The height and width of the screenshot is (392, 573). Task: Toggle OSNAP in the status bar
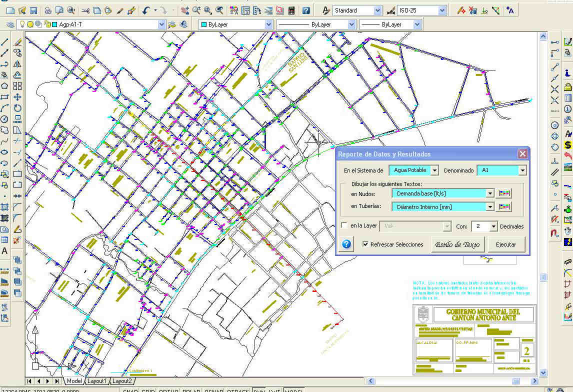click(213, 391)
